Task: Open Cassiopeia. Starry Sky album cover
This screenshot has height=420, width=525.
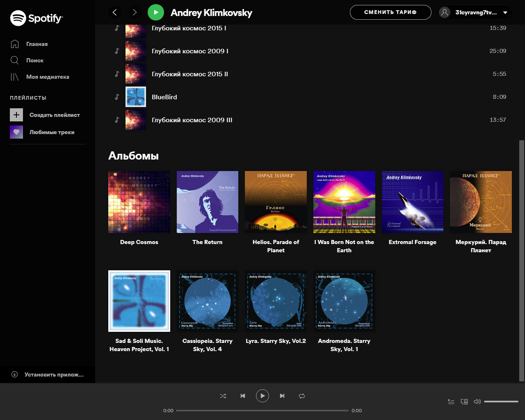Action: tap(208, 301)
